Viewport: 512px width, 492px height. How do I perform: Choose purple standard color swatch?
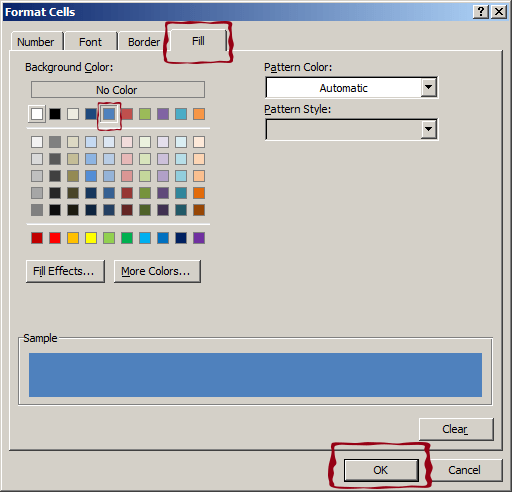pyautogui.click(x=199, y=238)
